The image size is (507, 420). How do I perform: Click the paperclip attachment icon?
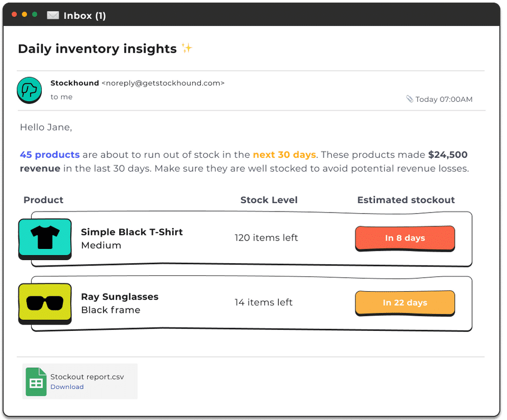409,99
